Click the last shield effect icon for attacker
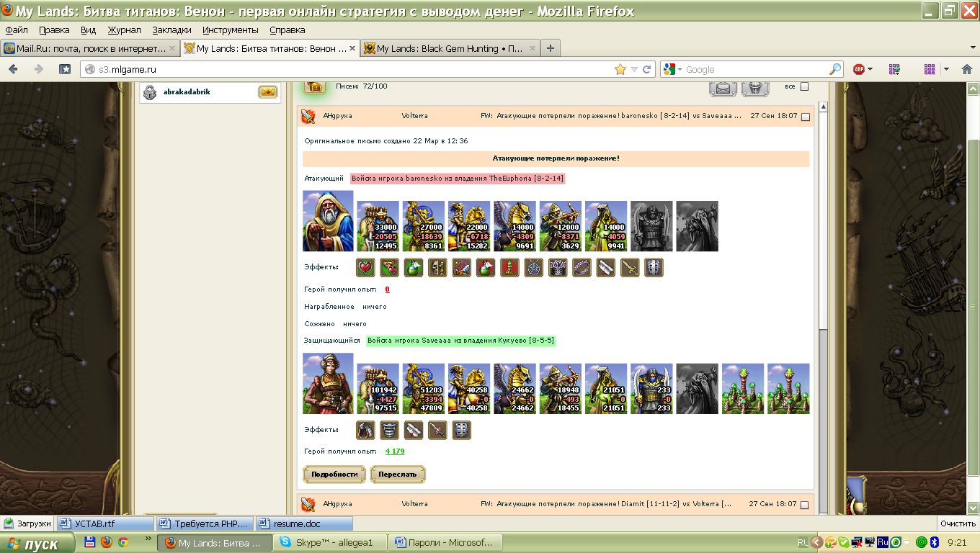Viewport: 980px width, 553px height. pos(654,268)
